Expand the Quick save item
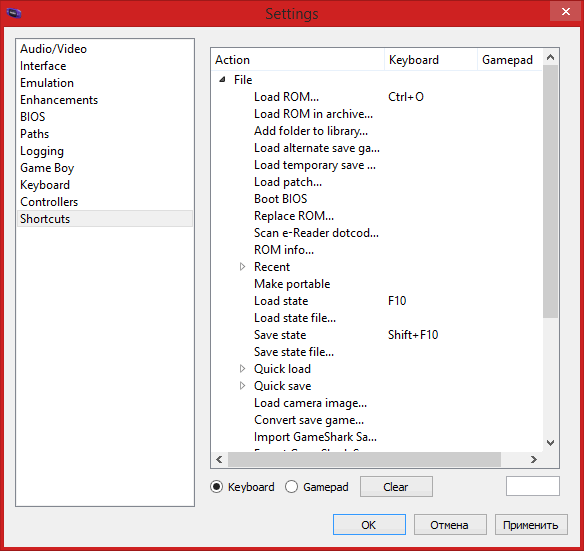Screen dimensions: 584x551 242,386
